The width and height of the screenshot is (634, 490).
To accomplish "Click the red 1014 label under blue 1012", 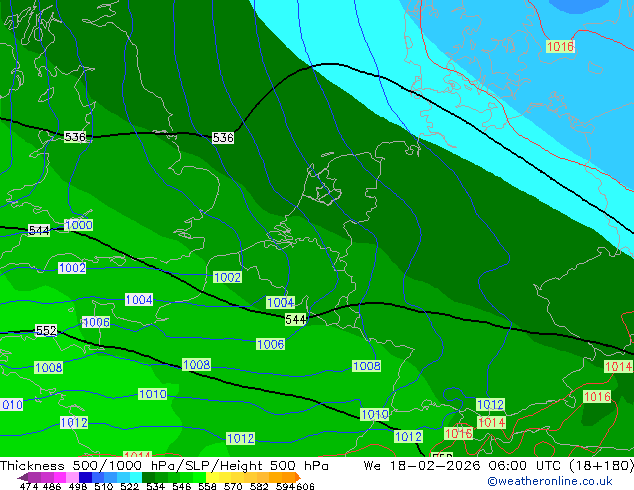I will coord(491,423).
